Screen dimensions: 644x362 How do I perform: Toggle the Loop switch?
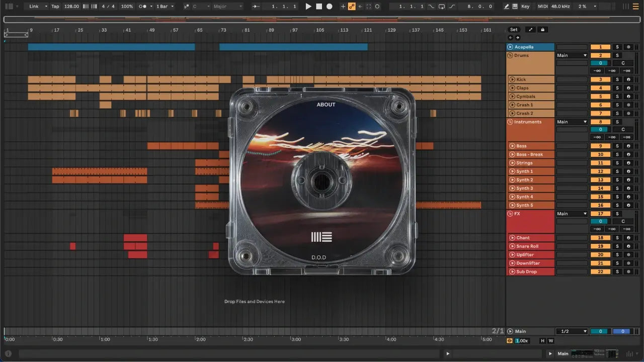(442, 7)
